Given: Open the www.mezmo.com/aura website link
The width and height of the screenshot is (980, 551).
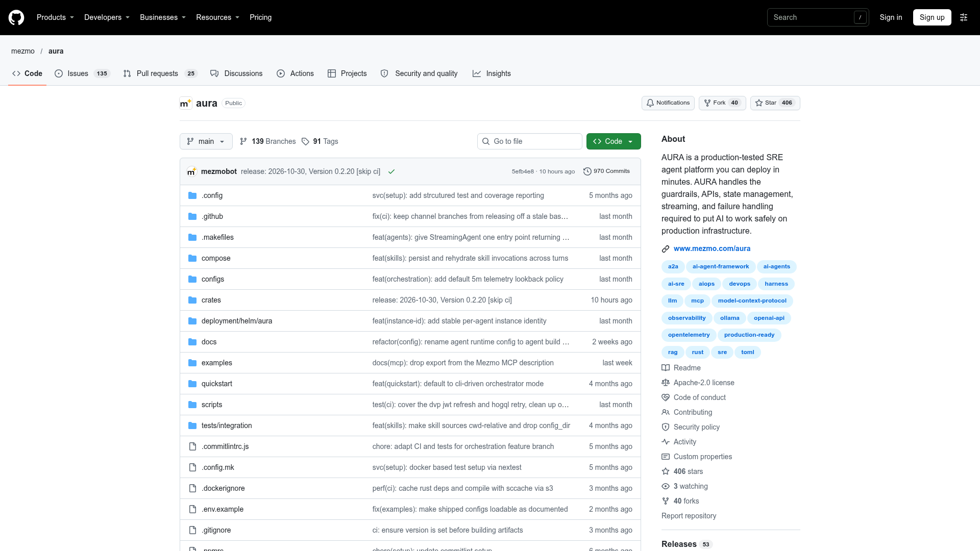Looking at the screenshot, I should [x=712, y=249].
